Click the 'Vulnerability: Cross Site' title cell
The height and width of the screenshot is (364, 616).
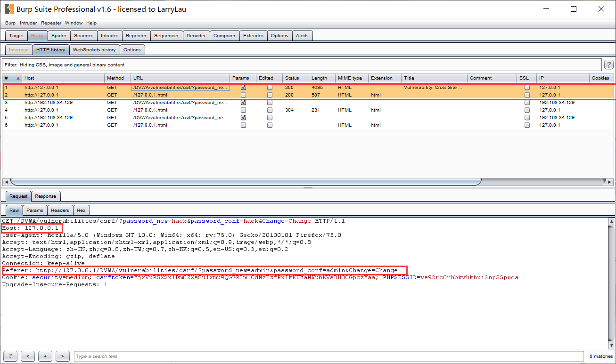click(434, 88)
